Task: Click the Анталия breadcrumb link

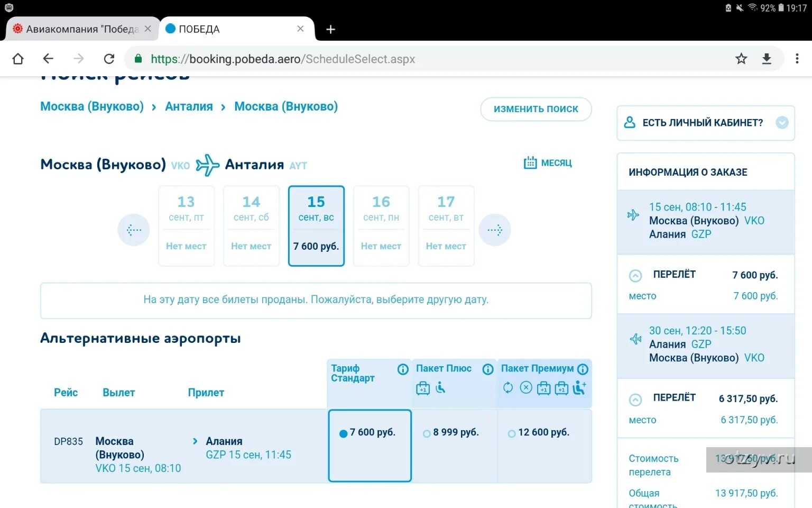Action: (189, 106)
